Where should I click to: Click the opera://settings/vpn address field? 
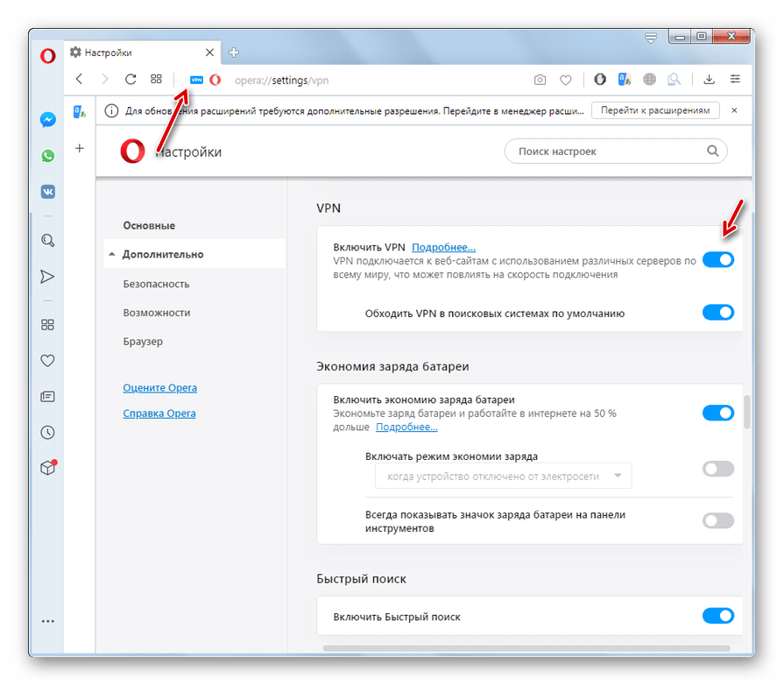coord(281,80)
